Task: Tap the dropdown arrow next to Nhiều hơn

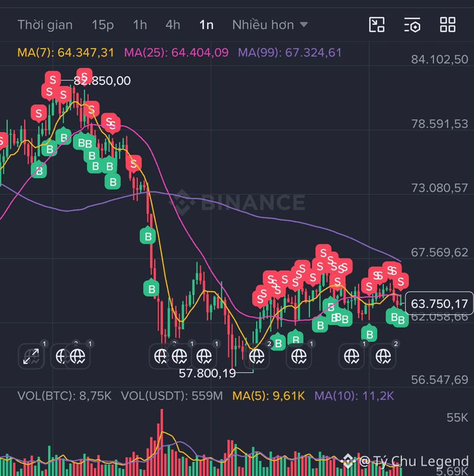Action: tap(304, 25)
